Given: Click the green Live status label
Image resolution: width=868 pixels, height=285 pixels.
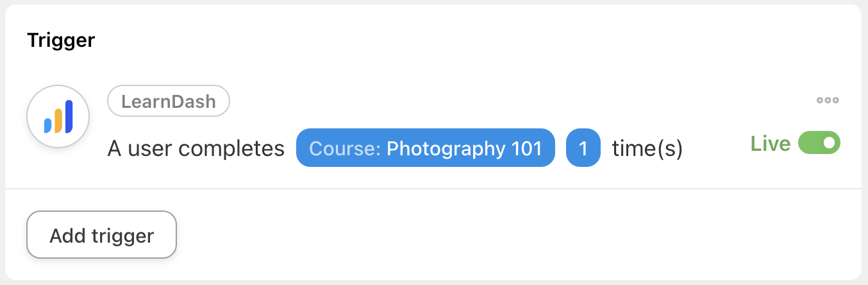Looking at the screenshot, I should pyautogui.click(x=770, y=143).
